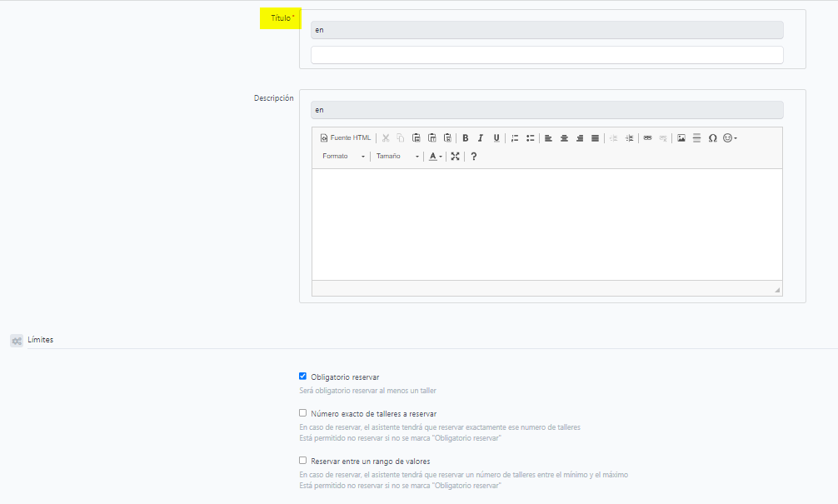Click the empty Título text input
Viewport: 838px width, 504px height.
(547, 55)
